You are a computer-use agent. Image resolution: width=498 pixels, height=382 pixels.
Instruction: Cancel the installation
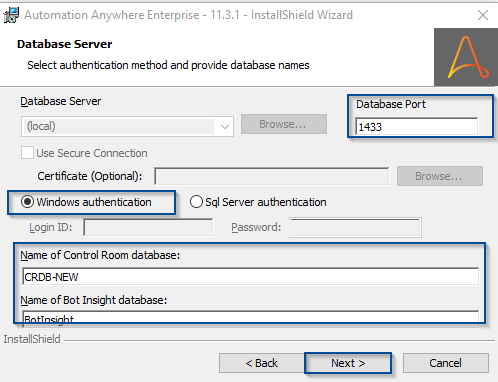(x=446, y=363)
